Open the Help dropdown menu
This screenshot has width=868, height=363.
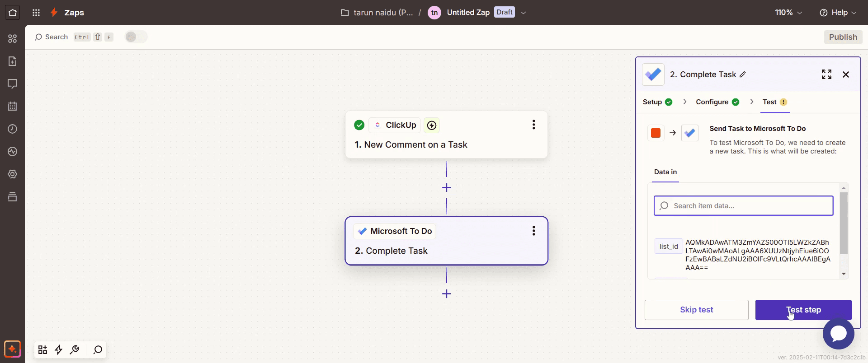(x=838, y=13)
